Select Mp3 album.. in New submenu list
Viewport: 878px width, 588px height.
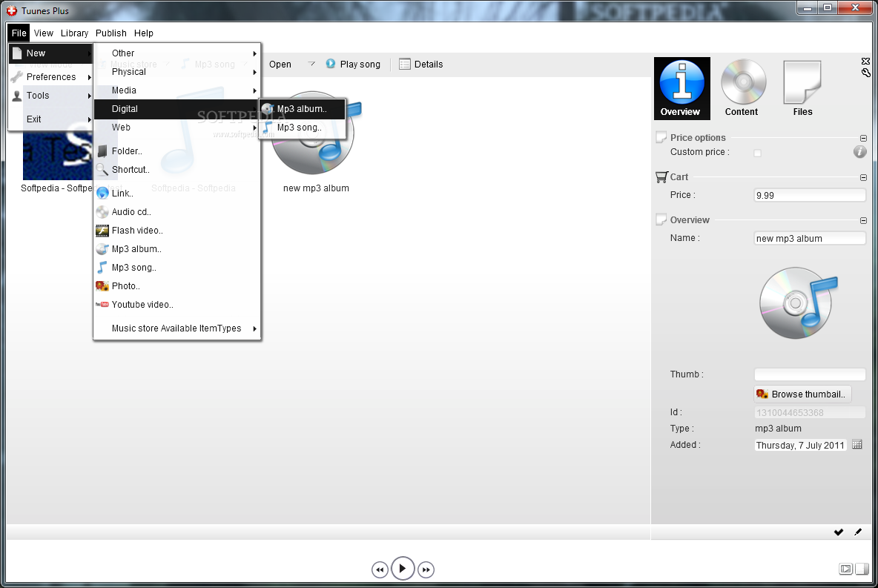(177, 248)
